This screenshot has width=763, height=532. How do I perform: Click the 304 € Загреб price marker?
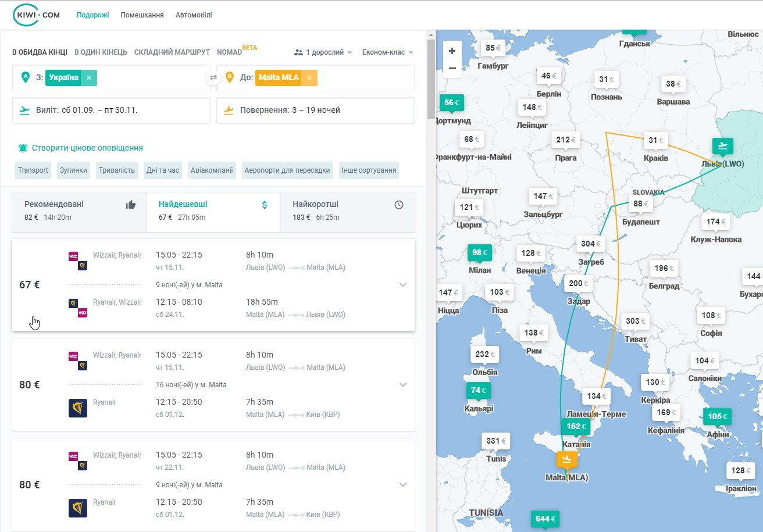[x=591, y=244]
